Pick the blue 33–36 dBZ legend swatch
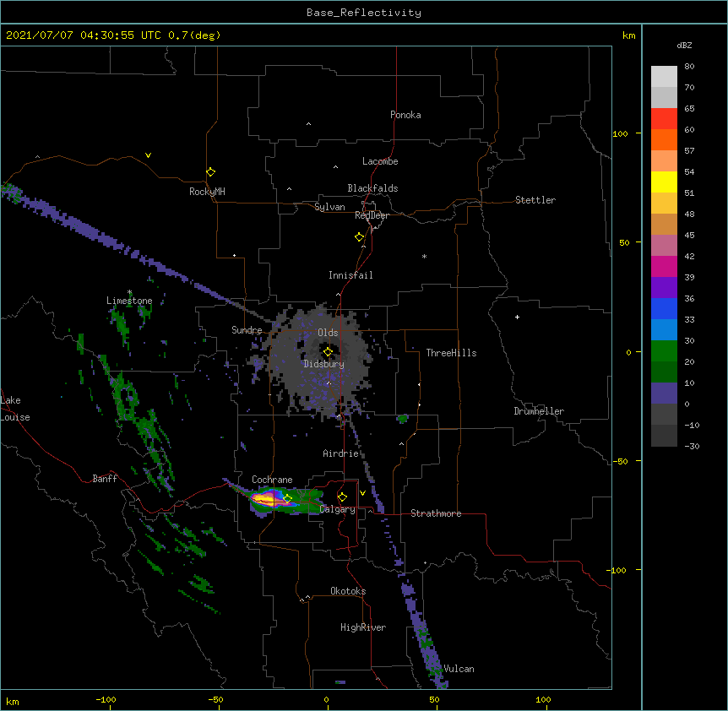The width and height of the screenshot is (728, 711). (664, 308)
